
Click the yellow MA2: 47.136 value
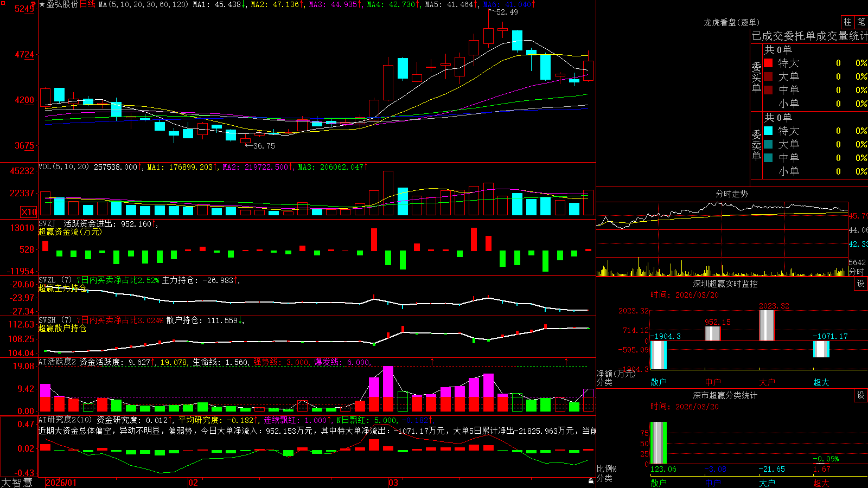276,4
